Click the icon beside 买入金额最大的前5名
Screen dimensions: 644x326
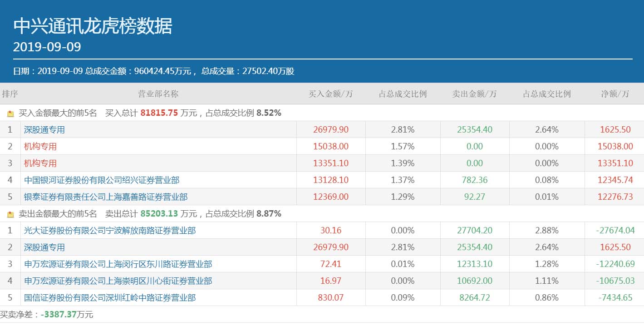[10, 114]
